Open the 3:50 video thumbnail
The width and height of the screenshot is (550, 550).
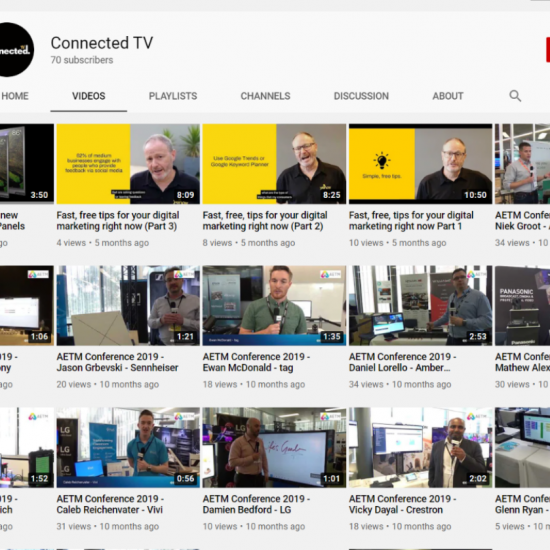pos(27,164)
